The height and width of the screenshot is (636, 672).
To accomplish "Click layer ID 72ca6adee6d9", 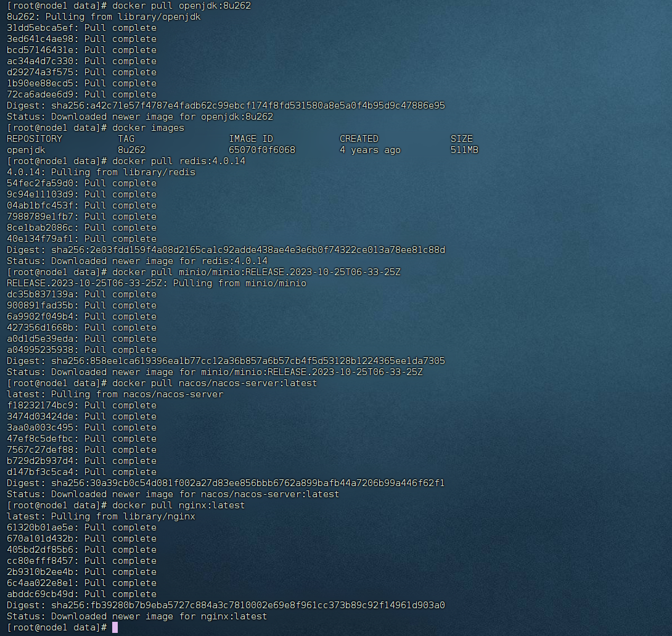I will (40, 95).
